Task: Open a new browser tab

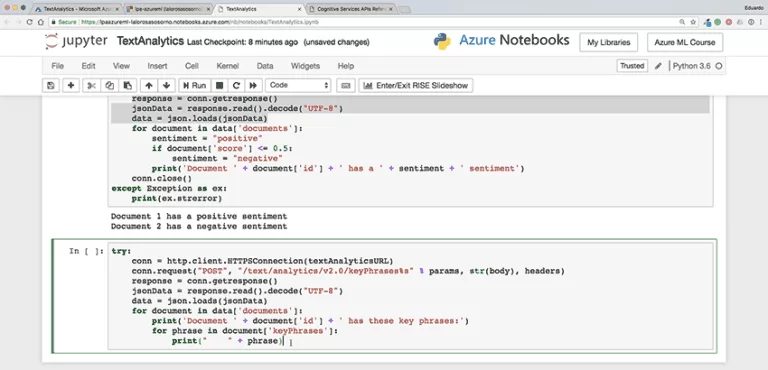Action: (x=404, y=9)
